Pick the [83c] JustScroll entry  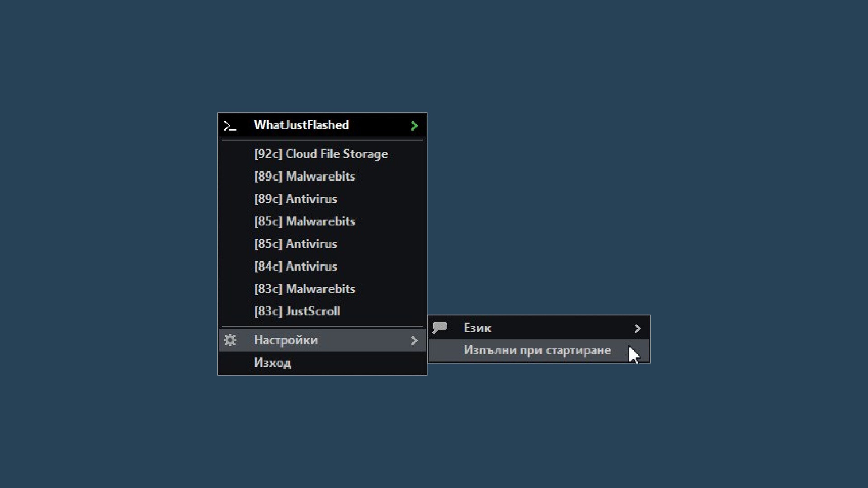(297, 311)
